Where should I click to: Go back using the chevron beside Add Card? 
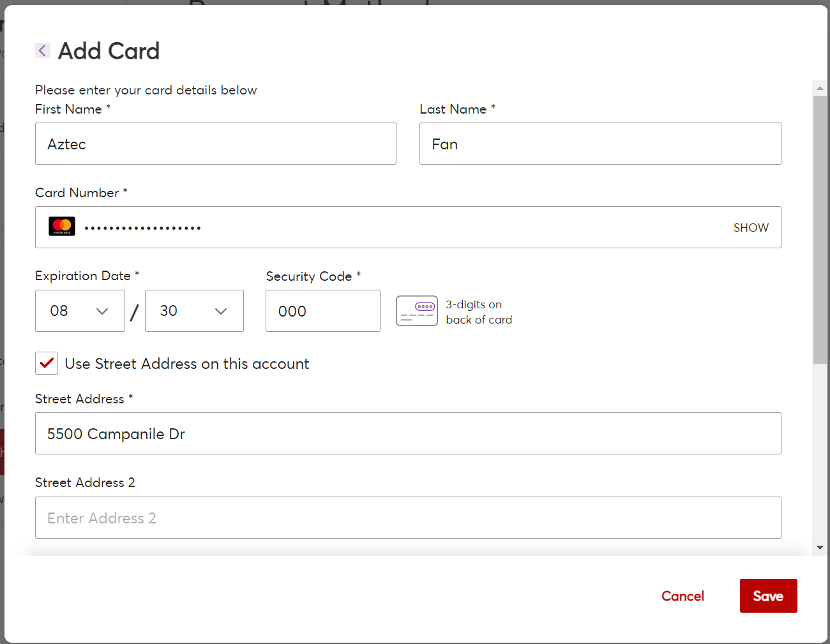pos(43,50)
